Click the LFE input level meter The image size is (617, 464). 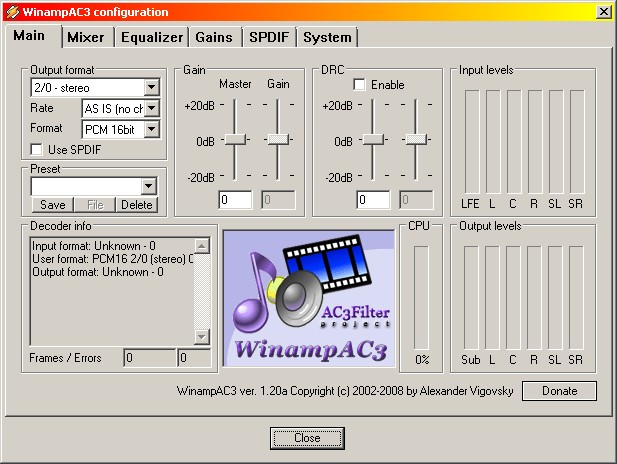click(472, 142)
